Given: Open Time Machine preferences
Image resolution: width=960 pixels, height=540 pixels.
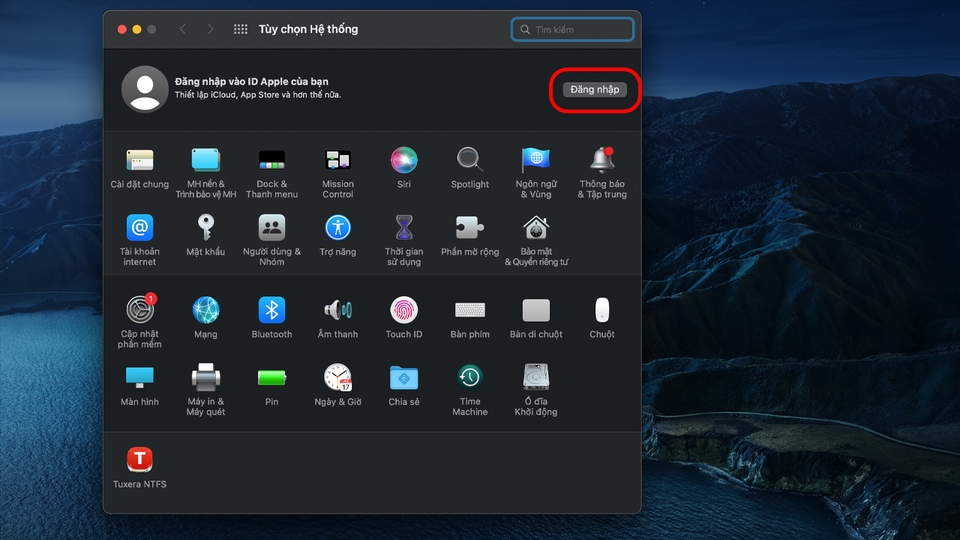Looking at the screenshot, I should [x=470, y=378].
